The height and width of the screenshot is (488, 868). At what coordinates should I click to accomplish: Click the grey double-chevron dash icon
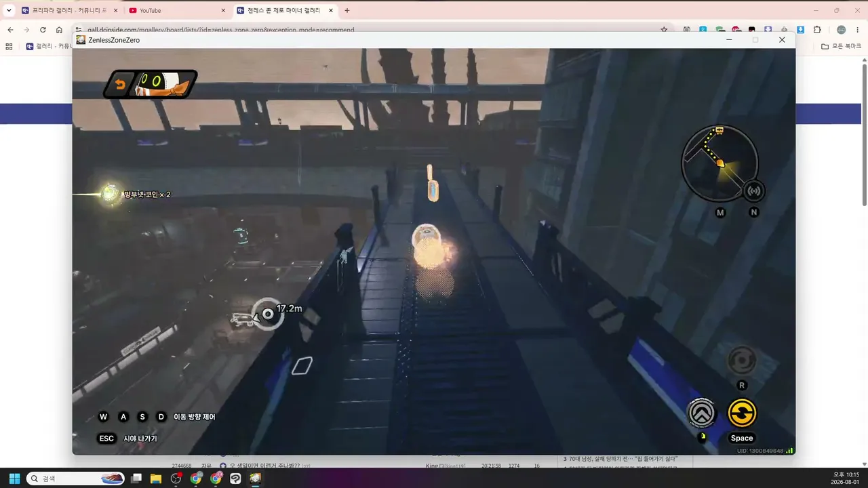coord(702,413)
